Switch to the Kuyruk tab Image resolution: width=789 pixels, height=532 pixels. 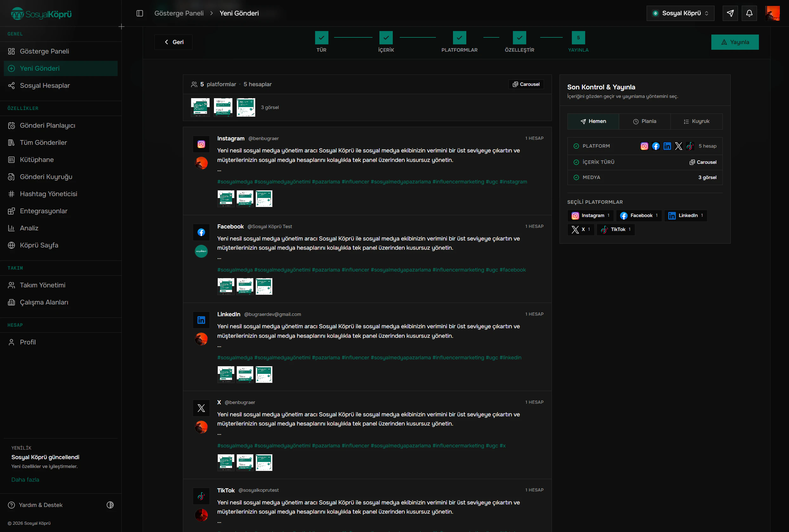(x=696, y=121)
